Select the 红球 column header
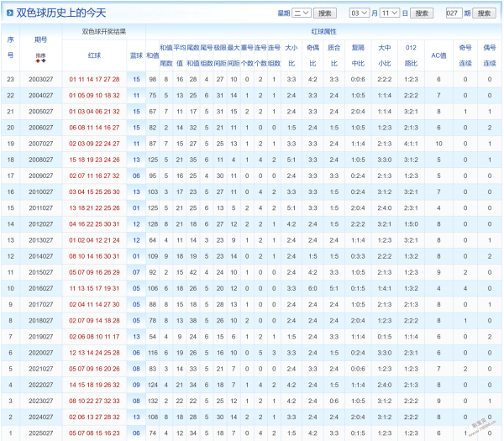Viewport: 504px width, 441px height. coord(94,55)
